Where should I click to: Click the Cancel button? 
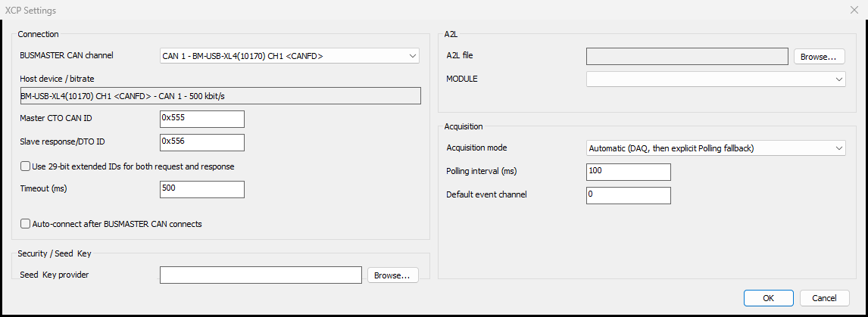824,298
